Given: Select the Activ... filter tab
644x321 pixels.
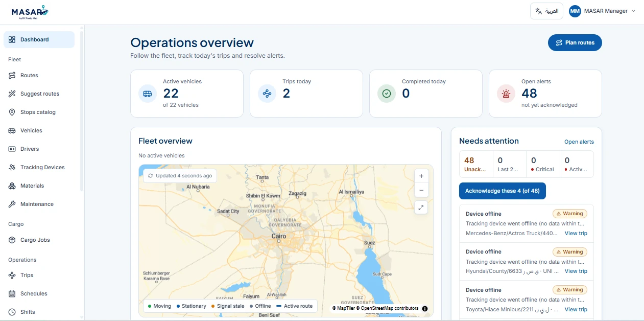Looking at the screenshot, I should click(577, 165).
